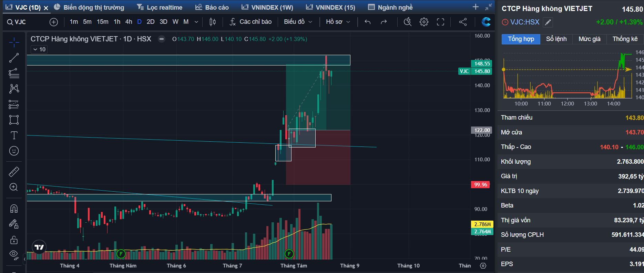Toggle stay in drawing mode
This screenshot has height=273, width=644.
14,224
